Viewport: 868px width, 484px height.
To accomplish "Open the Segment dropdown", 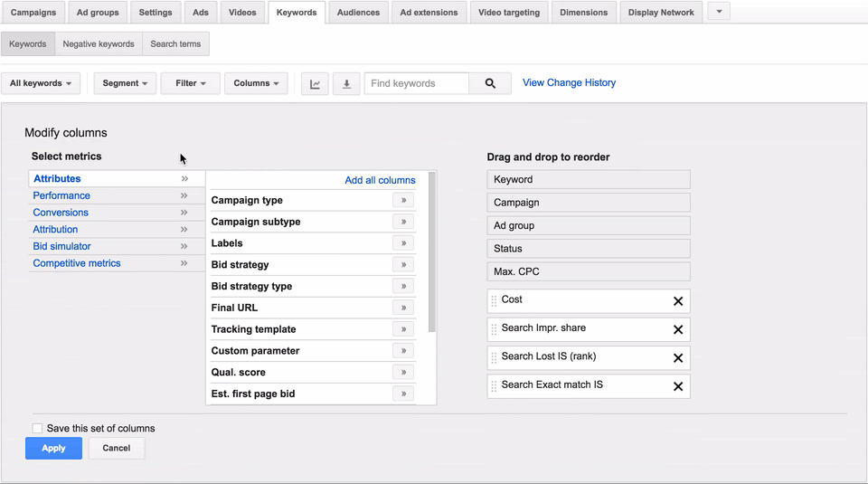I will [125, 83].
